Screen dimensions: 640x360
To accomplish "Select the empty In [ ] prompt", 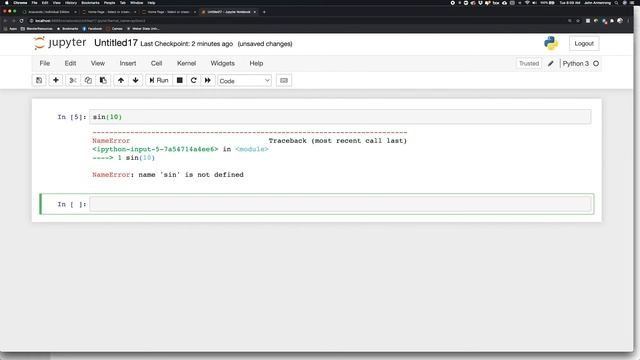I will click(x=72, y=204).
